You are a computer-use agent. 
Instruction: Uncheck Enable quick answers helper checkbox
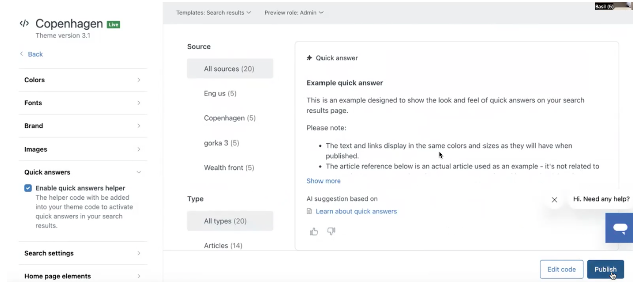28,188
